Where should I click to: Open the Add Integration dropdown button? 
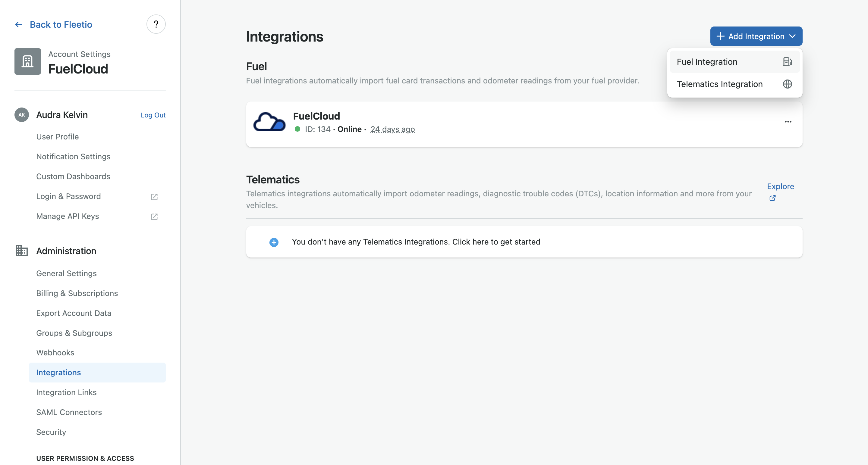(x=756, y=36)
